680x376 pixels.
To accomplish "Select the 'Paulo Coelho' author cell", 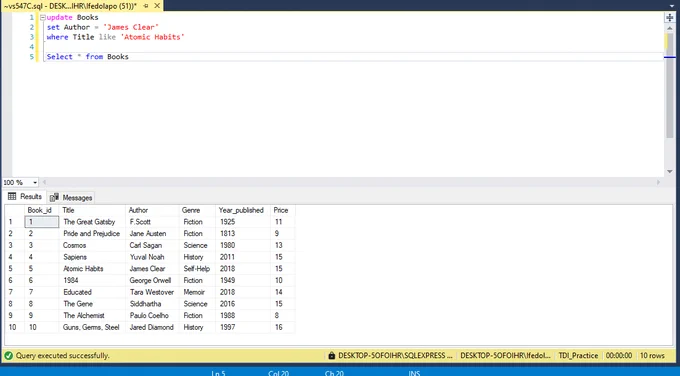I will tap(152, 316).
